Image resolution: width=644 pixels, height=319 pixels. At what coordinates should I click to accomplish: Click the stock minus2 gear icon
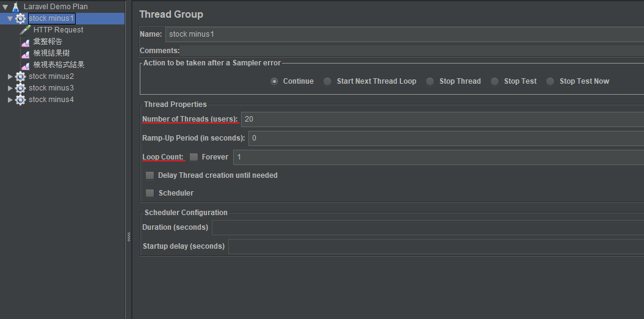[x=21, y=76]
